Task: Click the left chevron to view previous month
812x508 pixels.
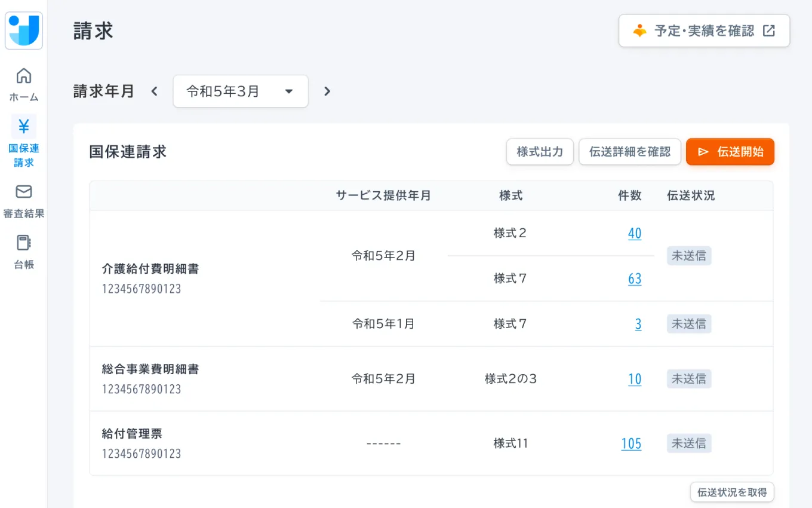Action: pyautogui.click(x=154, y=91)
